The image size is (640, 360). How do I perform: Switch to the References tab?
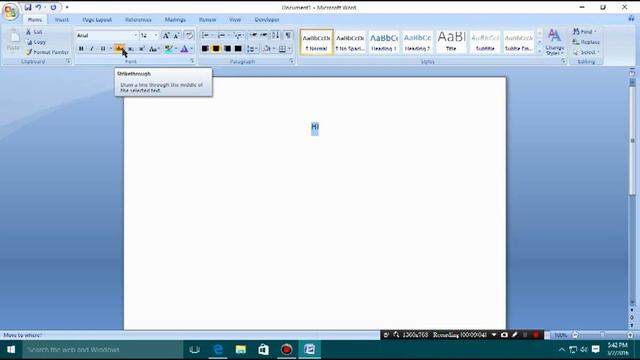[x=138, y=20]
